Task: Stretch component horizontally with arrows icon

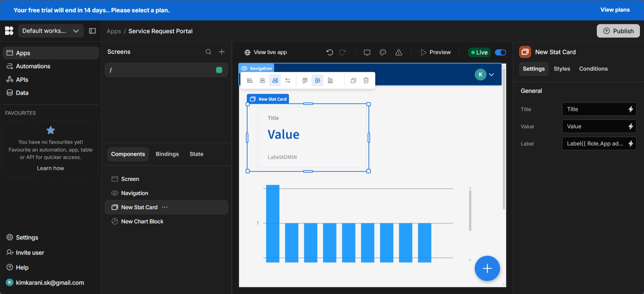Action: [288, 81]
